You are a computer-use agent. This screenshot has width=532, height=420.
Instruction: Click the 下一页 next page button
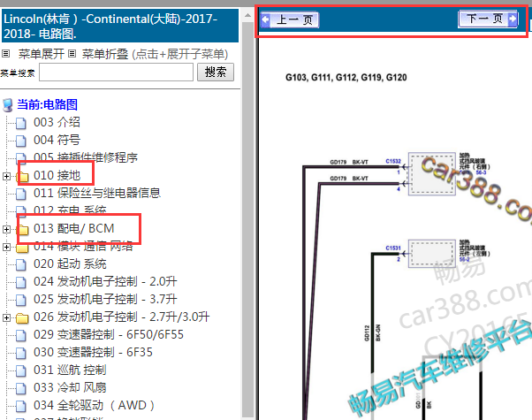(488, 19)
